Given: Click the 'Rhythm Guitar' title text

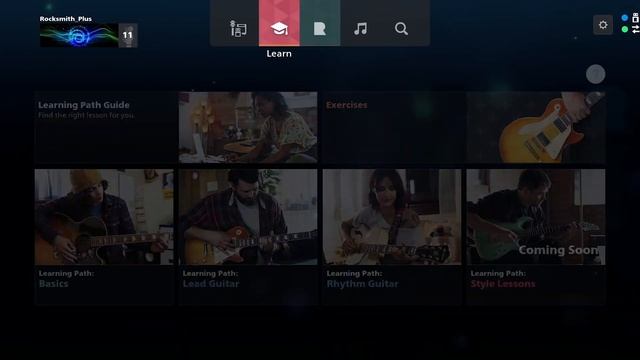Looking at the screenshot, I should (362, 284).
